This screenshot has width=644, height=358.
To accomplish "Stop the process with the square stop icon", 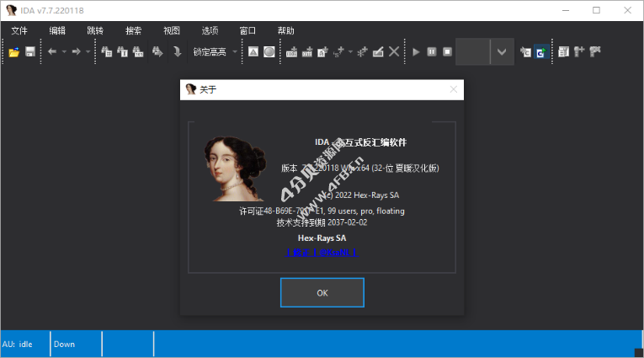I will pos(447,51).
